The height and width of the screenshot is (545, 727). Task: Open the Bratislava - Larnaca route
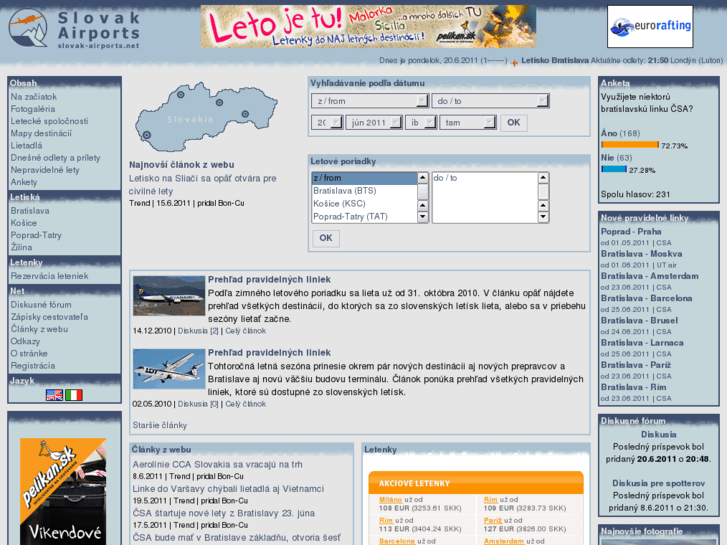pyautogui.click(x=642, y=343)
